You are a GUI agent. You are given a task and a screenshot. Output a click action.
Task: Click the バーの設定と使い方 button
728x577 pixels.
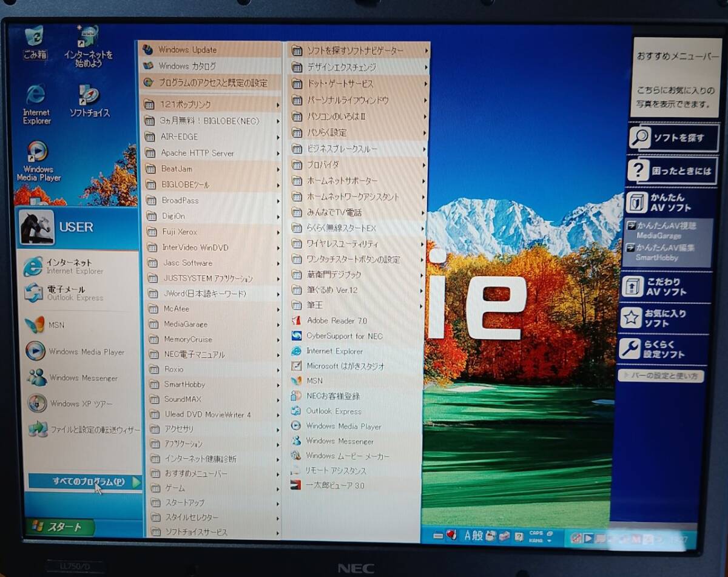pos(661,376)
